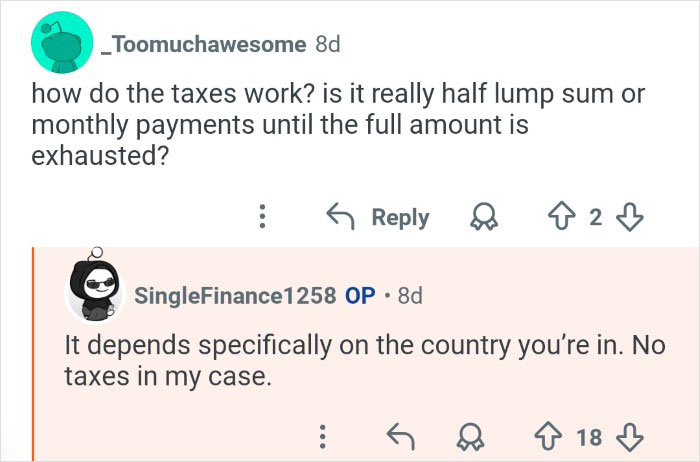Click the 8d timestamp on SingleFinance1258 reply
Viewport: 700px width, 462px height.
pos(410,296)
